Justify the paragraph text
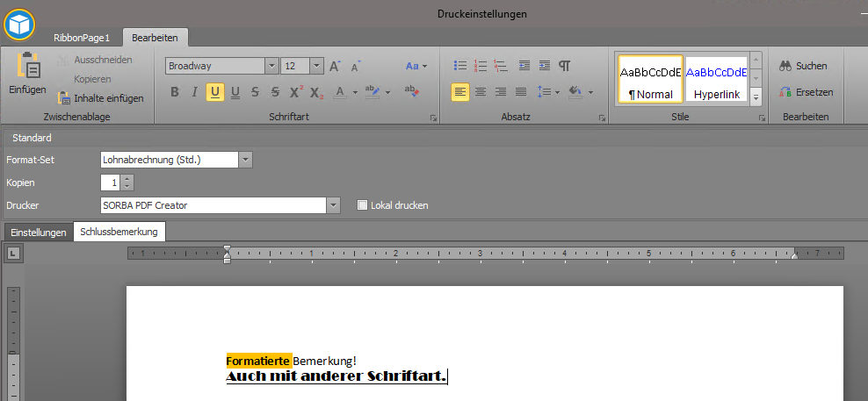Image resolution: width=868 pixels, height=401 pixels. click(521, 92)
